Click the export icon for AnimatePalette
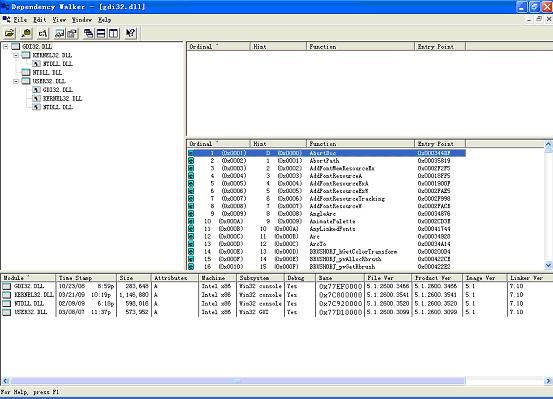Viewport: 553px width, 399px height. click(191, 222)
